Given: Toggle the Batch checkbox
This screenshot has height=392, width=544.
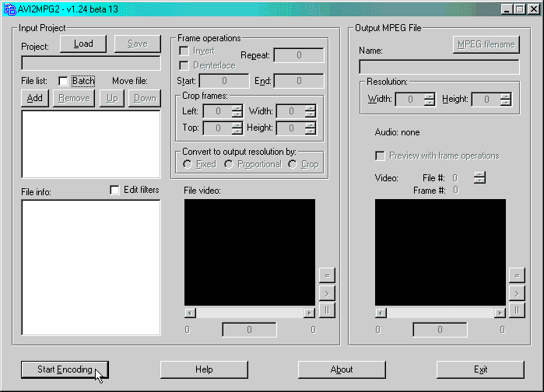Looking at the screenshot, I should [63, 81].
